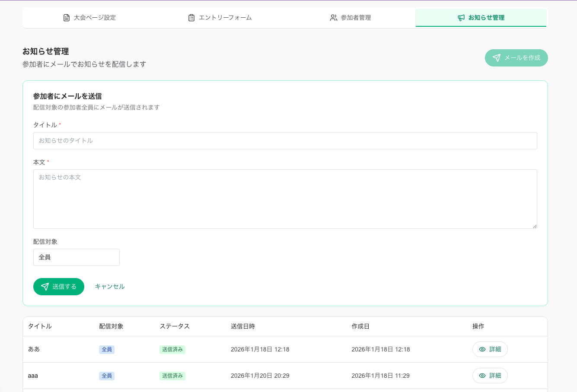Open the エントリーフォーム tab
The height and width of the screenshot is (392, 577).
click(220, 18)
